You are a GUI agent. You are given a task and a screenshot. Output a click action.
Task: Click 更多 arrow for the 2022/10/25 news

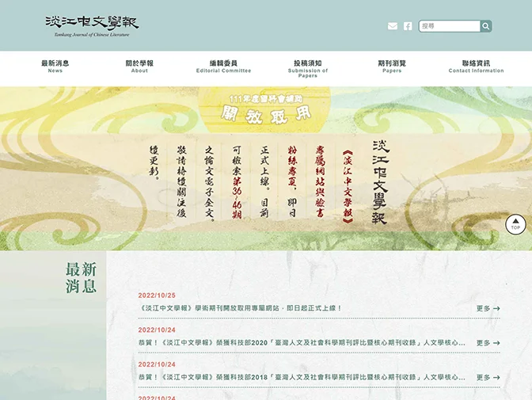[x=488, y=308]
